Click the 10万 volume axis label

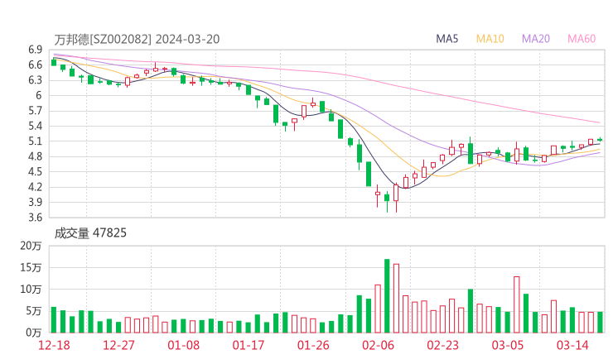pos(31,290)
